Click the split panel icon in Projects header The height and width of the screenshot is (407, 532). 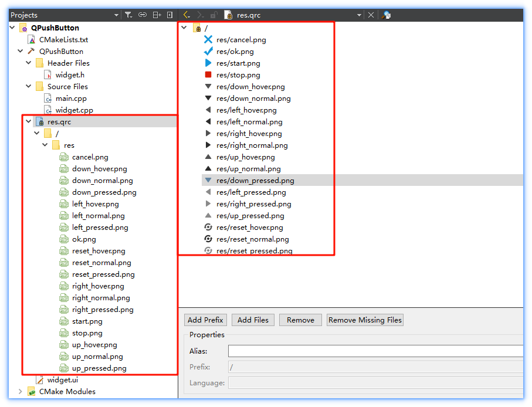point(156,15)
